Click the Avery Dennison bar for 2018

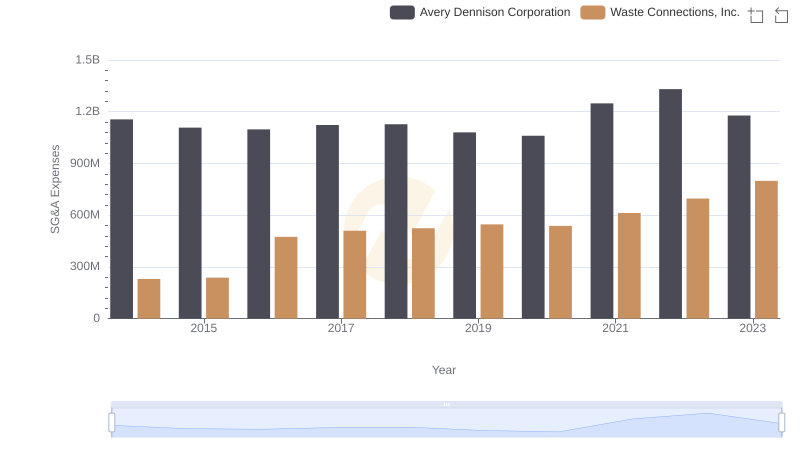click(396, 221)
